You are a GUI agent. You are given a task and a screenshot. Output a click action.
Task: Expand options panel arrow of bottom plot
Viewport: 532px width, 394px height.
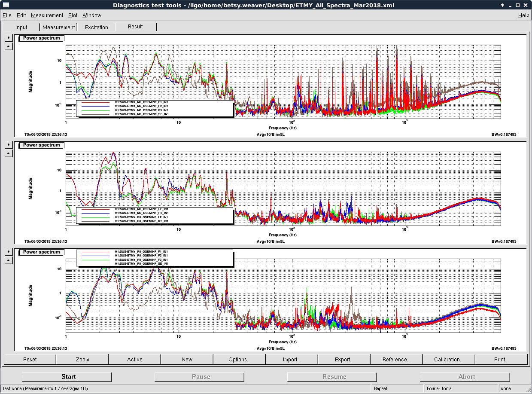(9, 252)
